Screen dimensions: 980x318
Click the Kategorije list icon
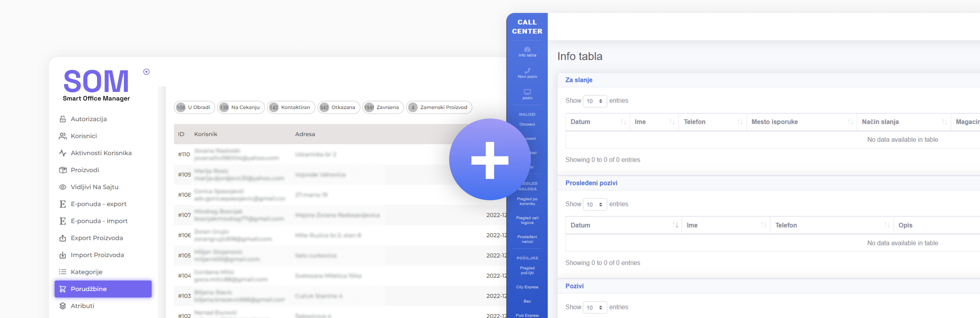[x=63, y=272]
